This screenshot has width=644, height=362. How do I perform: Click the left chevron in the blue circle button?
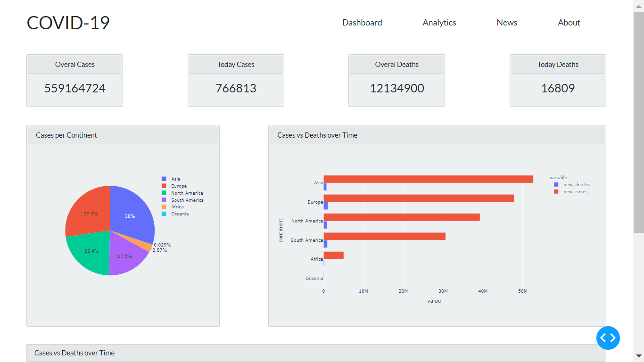coord(604,338)
